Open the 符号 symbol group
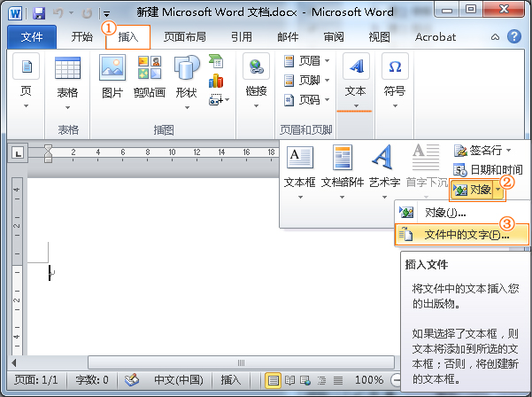This screenshot has height=397, width=532. click(395, 81)
